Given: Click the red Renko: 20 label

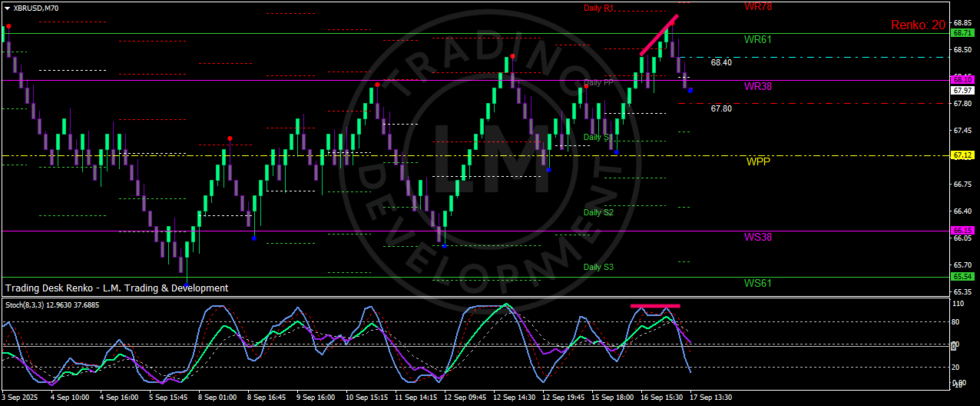Looking at the screenshot, I should 918,25.
